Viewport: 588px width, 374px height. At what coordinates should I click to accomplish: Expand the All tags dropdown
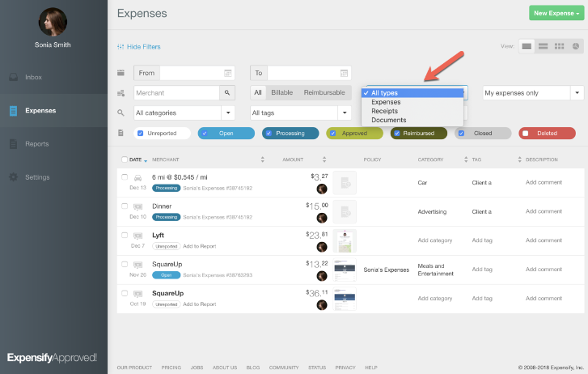point(345,113)
